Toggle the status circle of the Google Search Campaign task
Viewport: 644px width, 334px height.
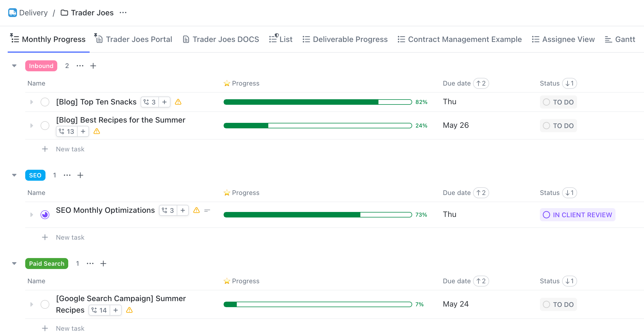45,304
